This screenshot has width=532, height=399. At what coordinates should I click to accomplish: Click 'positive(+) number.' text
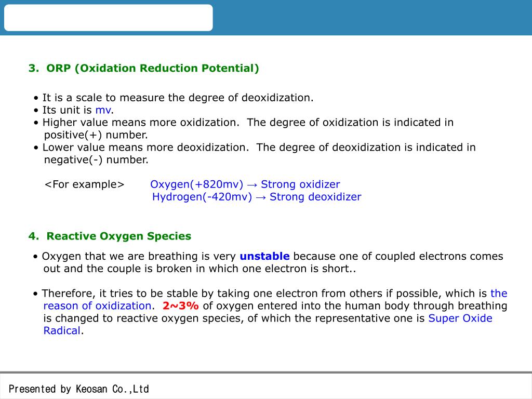tap(96, 135)
